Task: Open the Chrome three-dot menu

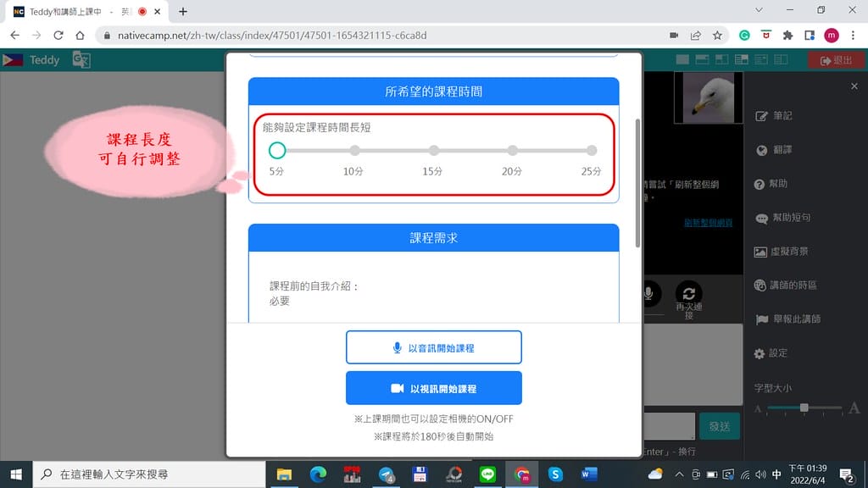Action: 853,36
